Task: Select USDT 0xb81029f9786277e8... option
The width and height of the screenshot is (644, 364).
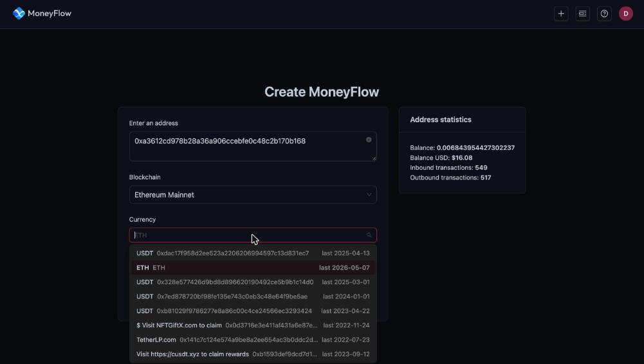Action: pos(253,311)
